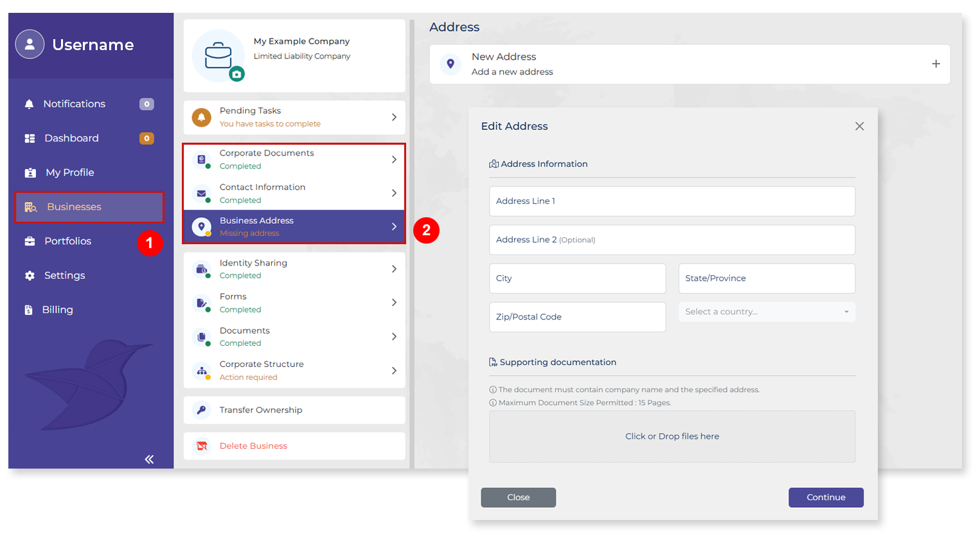Viewport: 980px width, 538px height.
Task: Click the Notifications bell icon
Action: (x=28, y=103)
